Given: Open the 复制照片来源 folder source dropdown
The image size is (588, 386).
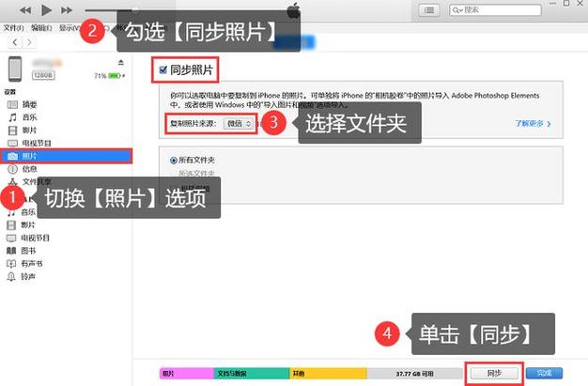Looking at the screenshot, I should (239, 124).
